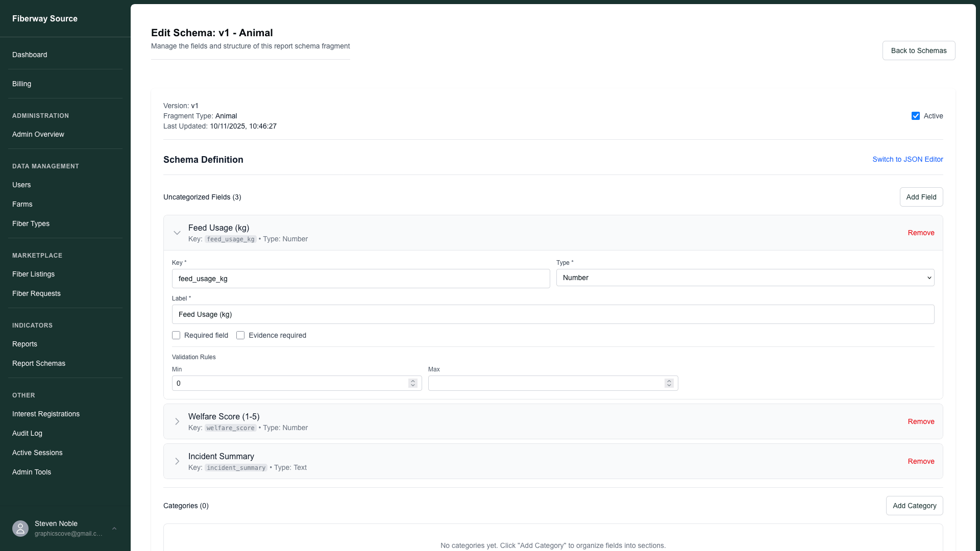Check the Evidence required checkbox
The image size is (980, 551).
pyautogui.click(x=240, y=335)
